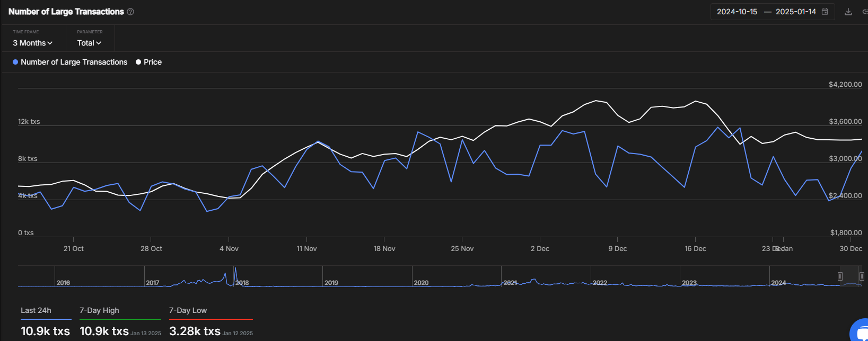Open the Total parameter dropdown
868x341 pixels.
tap(89, 43)
